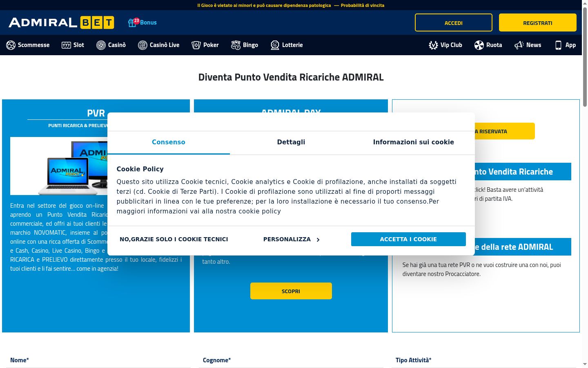
Task: Open the Slot menu item
Action: [73, 45]
